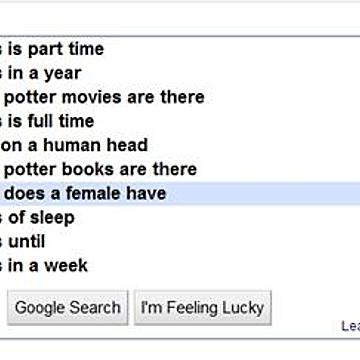Click the Google Search button
The height and width of the screenshot is (360, 360).
pos(68,307)
